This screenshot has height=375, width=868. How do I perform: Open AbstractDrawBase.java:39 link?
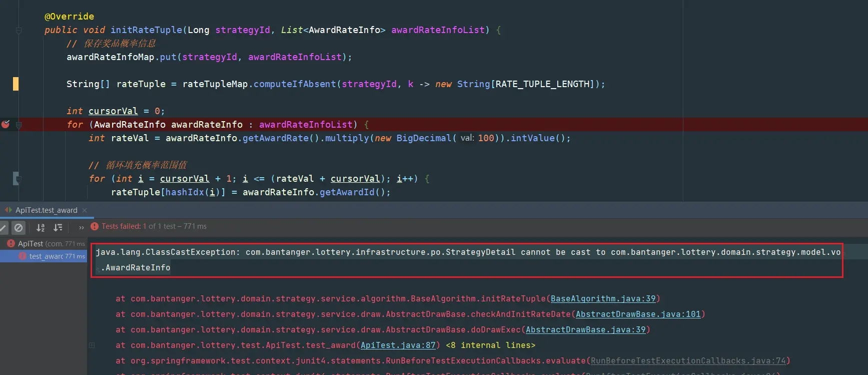(585, 330)
